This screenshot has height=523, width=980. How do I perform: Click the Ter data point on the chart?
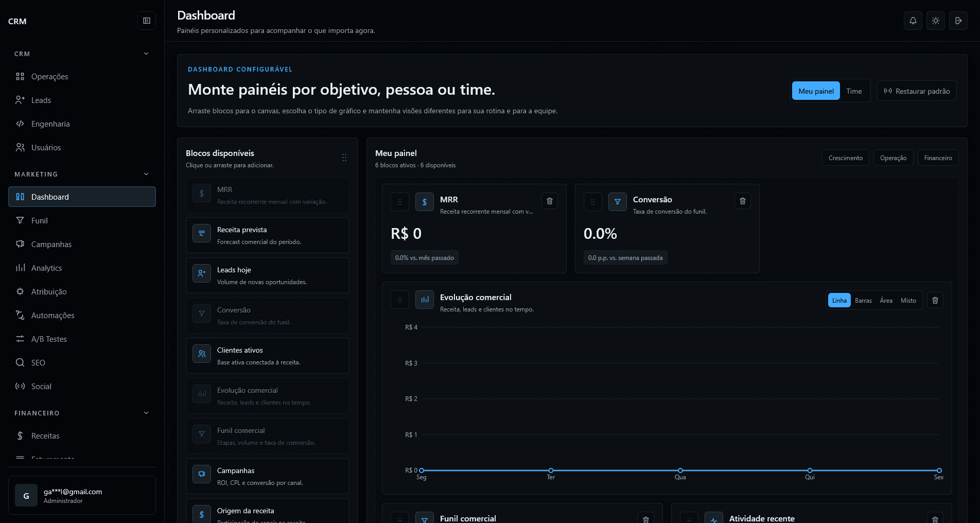[551, 470]
